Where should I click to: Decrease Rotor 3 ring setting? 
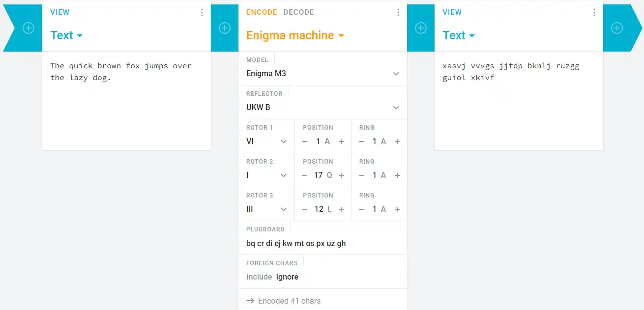(361, 209)
